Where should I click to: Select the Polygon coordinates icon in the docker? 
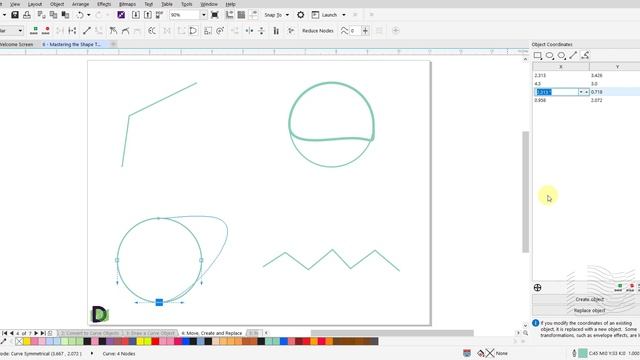click(562, 55)
